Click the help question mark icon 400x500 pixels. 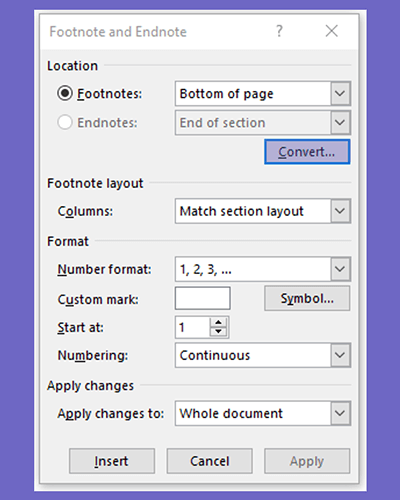coord(279,31)
